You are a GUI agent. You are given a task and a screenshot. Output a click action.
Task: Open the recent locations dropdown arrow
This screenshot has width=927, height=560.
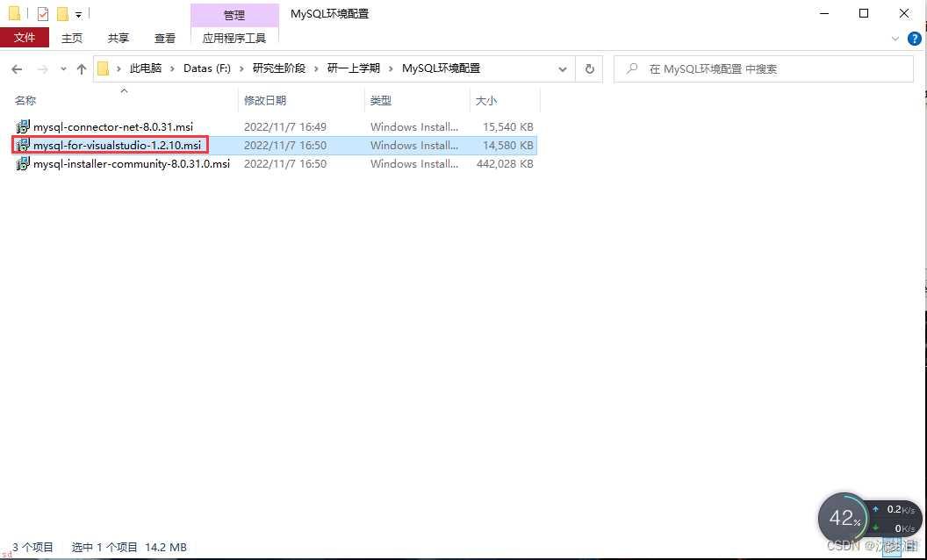click(x=63, y=69)
